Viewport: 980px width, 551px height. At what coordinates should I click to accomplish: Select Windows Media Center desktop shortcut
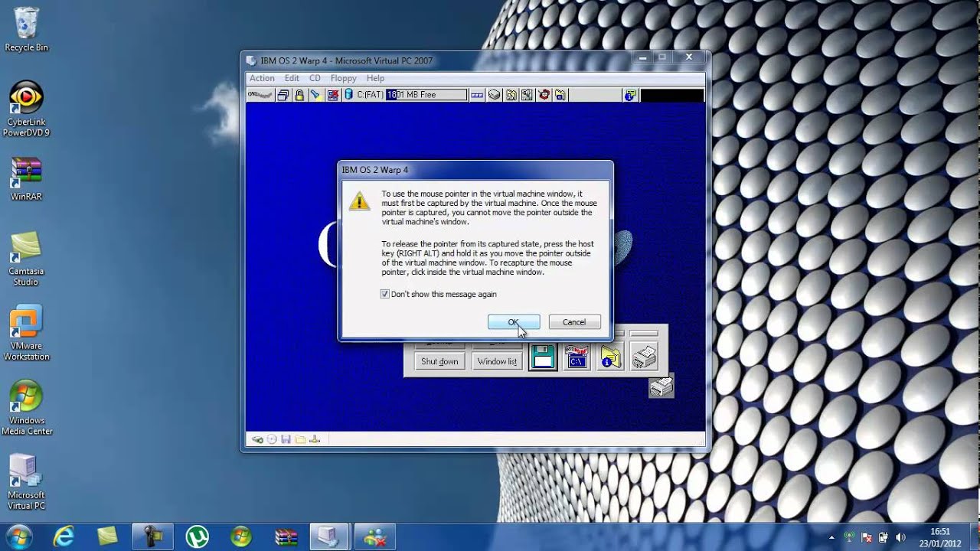(26, 408)
